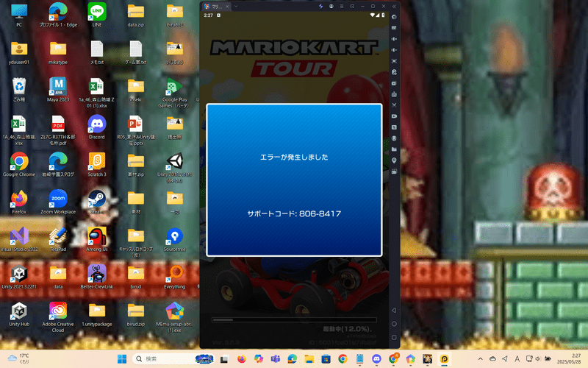Open the Windows Start button
This screenshot has width=588, height=368.
pyautogui.click(x=122, y=359)
